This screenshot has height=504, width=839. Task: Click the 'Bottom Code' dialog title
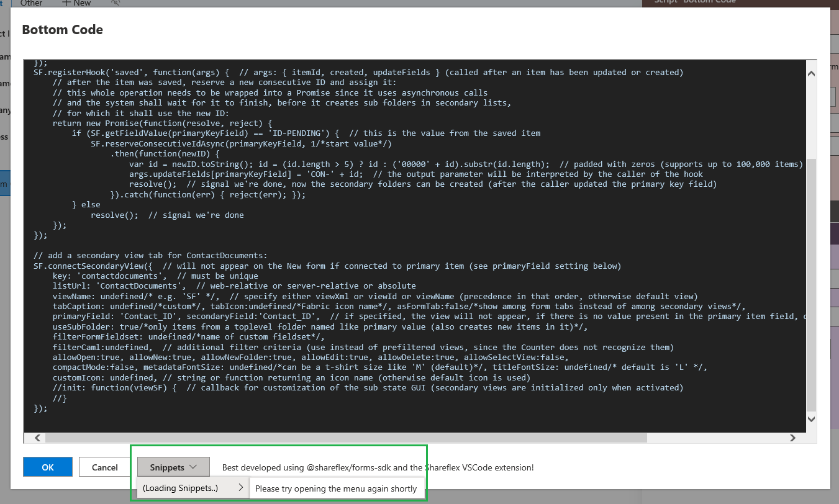coord(62,30)
